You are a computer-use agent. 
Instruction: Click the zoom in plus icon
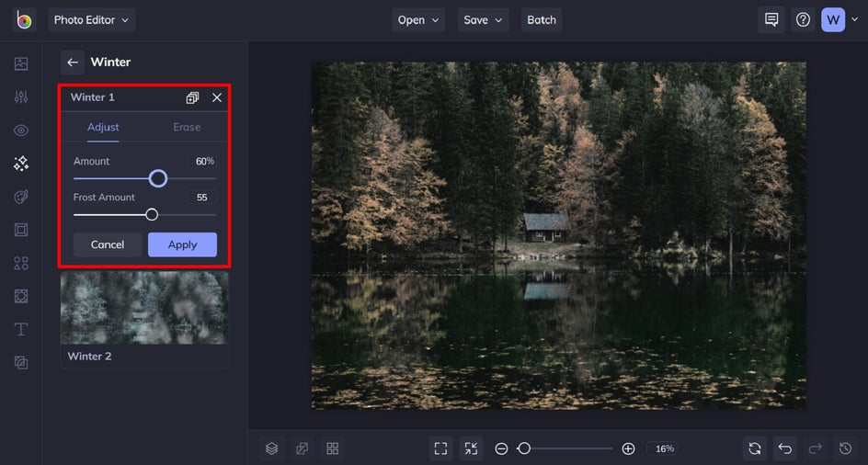(628, 448)
